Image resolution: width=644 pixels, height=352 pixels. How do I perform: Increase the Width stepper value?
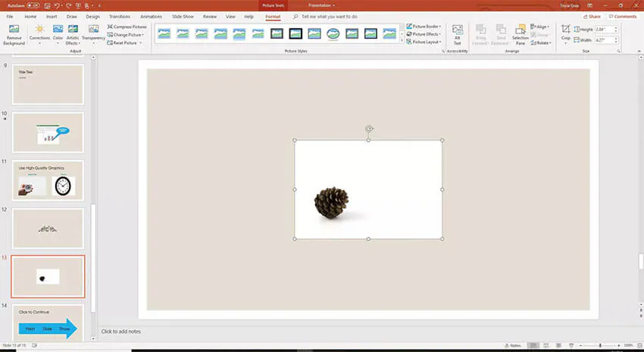click(x=616, y=39)
